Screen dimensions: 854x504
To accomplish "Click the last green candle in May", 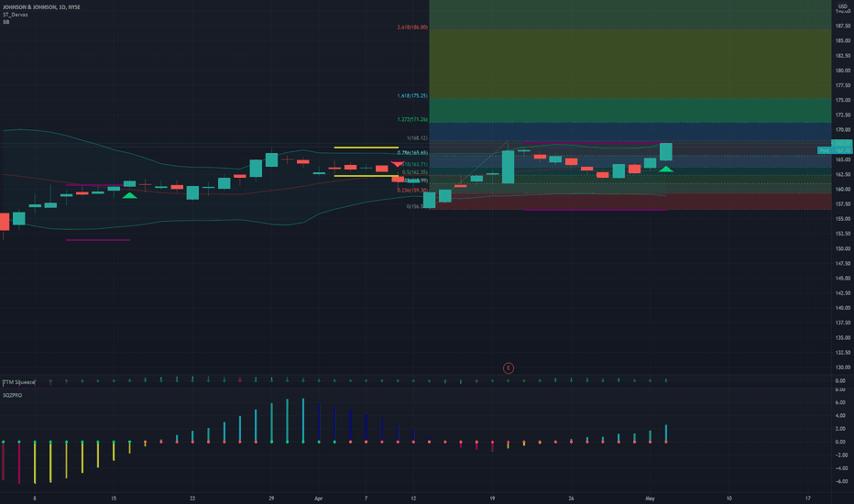I will coord(665,152).
